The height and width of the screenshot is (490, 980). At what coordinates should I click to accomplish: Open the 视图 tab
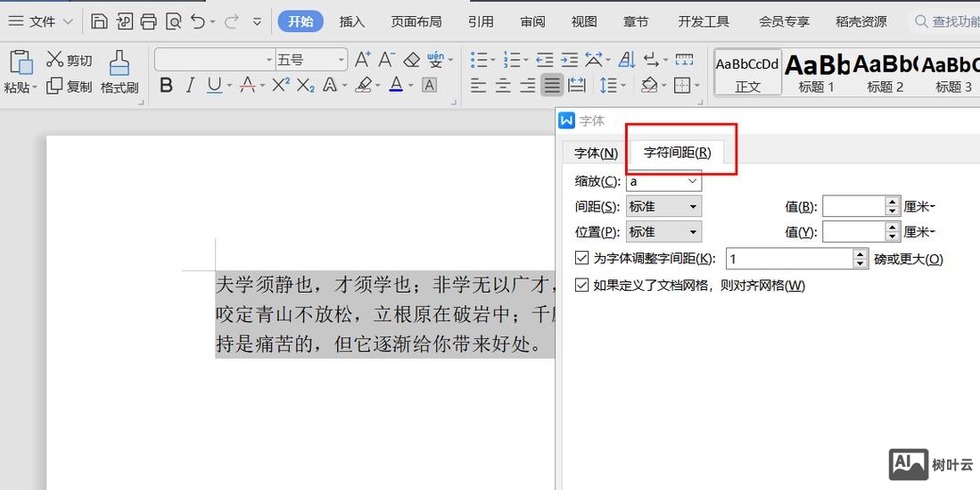(584, 21)
